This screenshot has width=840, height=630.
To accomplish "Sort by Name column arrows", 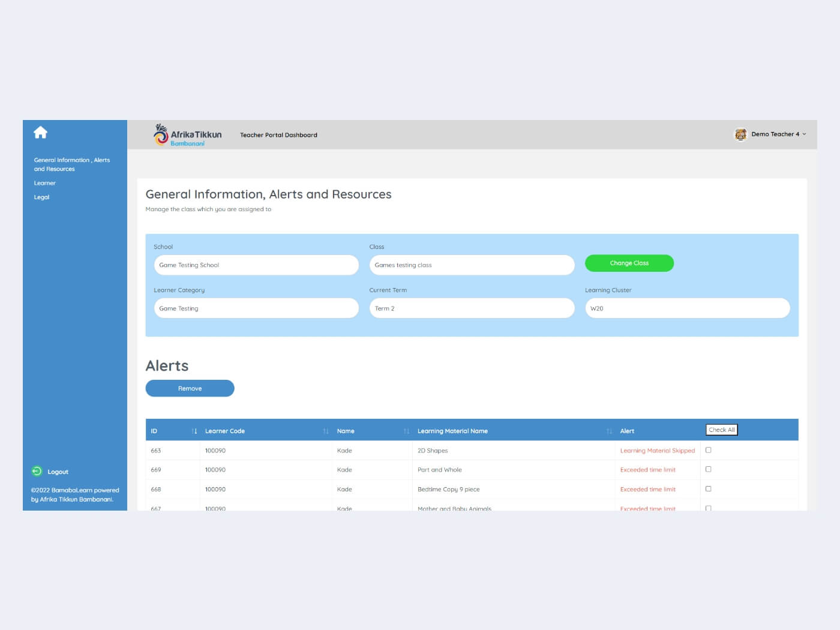I will pyautogui.click(x=406, y=431).
